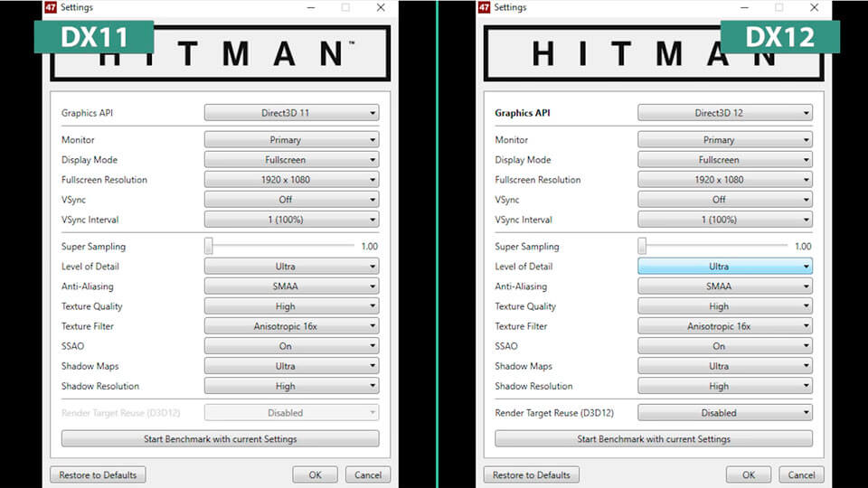Change Display Mode in DX11 window

point(292,160)
